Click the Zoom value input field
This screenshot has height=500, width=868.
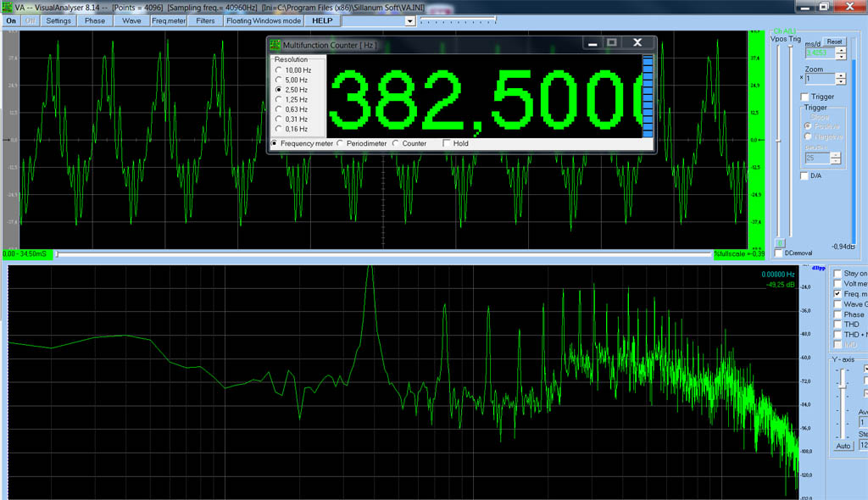point(819,79)
